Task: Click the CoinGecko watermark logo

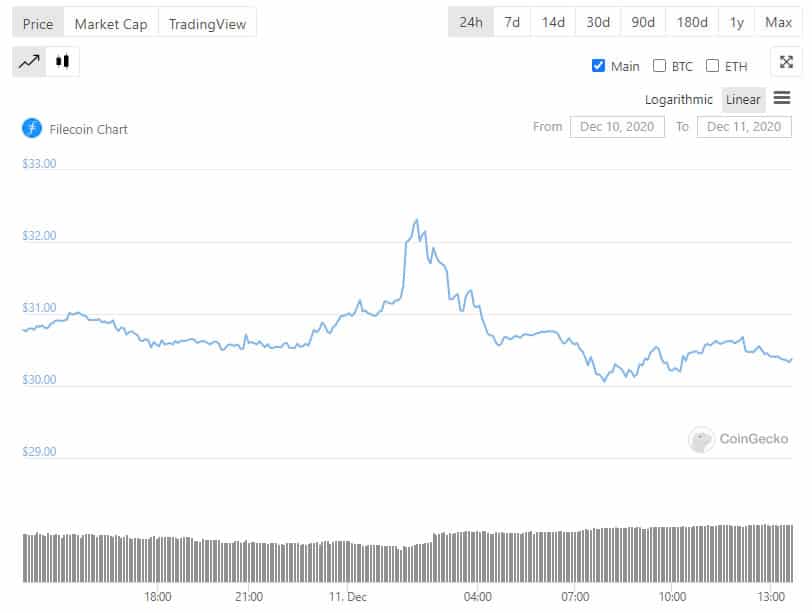Action: tap(702, 439)
